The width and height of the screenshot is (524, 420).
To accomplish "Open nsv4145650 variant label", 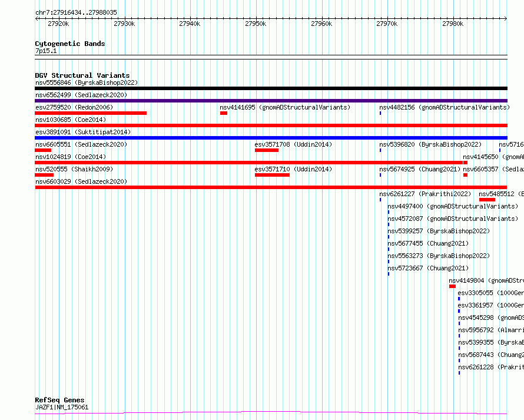I will coord(493,157).
